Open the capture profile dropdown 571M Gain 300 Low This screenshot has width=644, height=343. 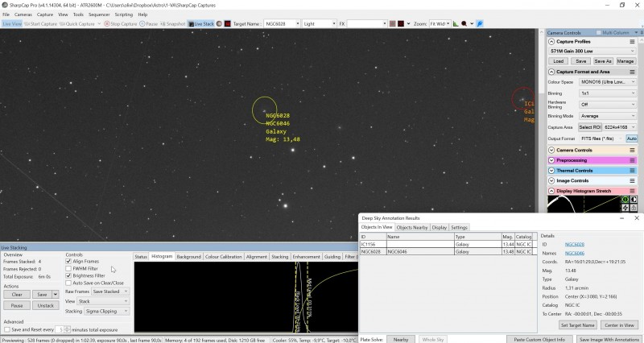592,51
